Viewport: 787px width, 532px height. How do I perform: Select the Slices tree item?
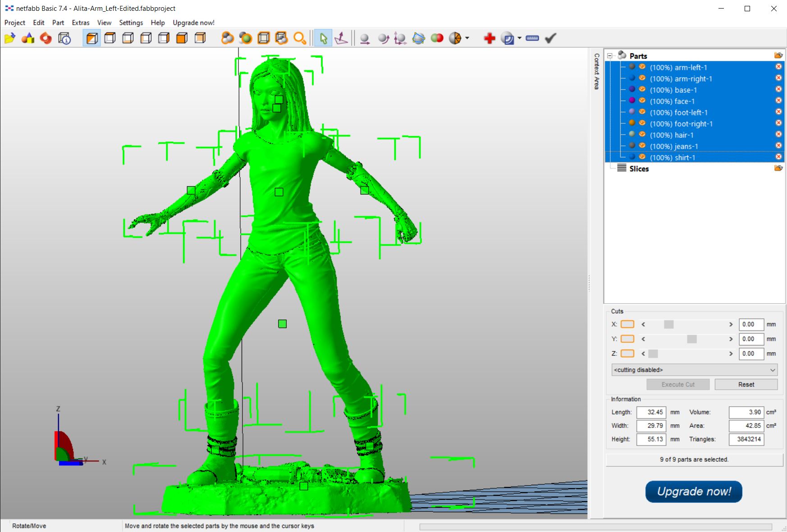point(639,168)
